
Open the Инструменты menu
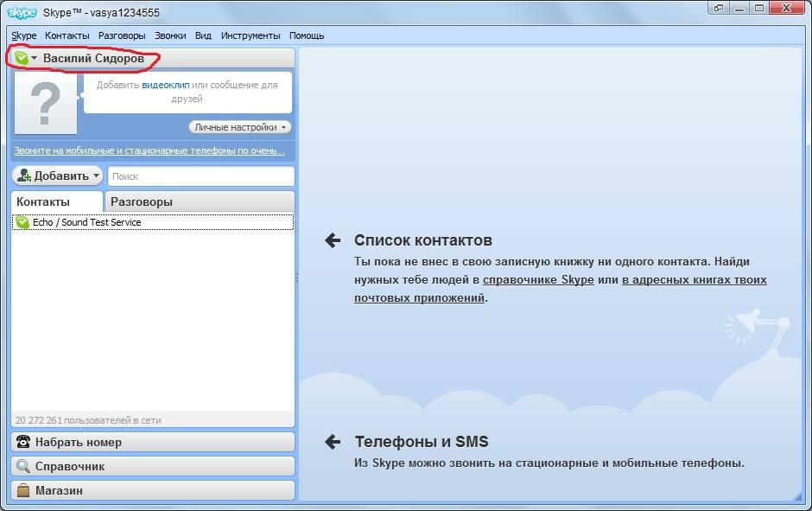click(251, 35)
